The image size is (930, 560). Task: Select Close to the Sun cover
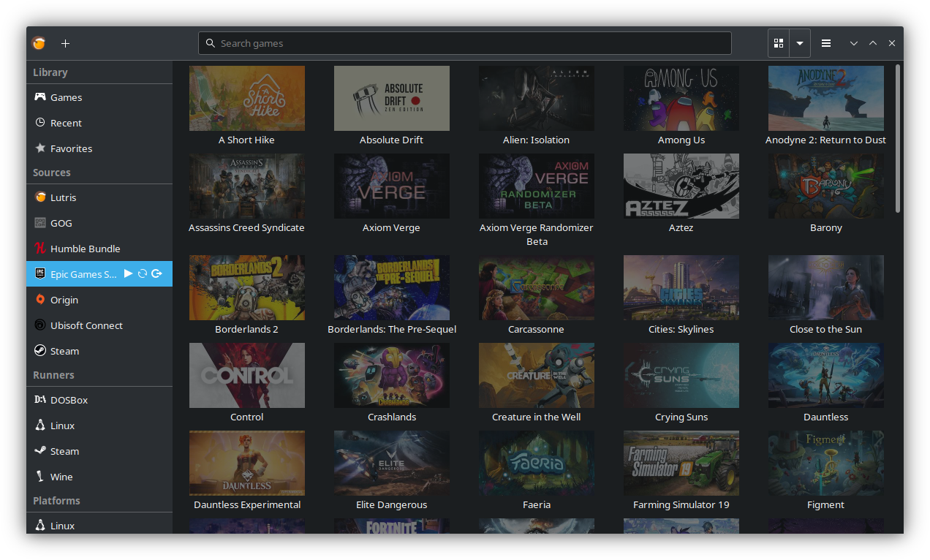tap(826, 287)
